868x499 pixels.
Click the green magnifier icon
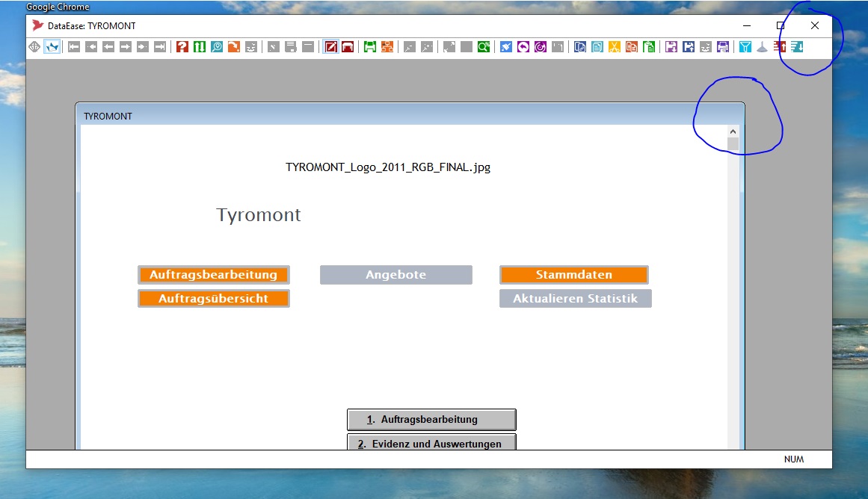(x=484, y=47)
